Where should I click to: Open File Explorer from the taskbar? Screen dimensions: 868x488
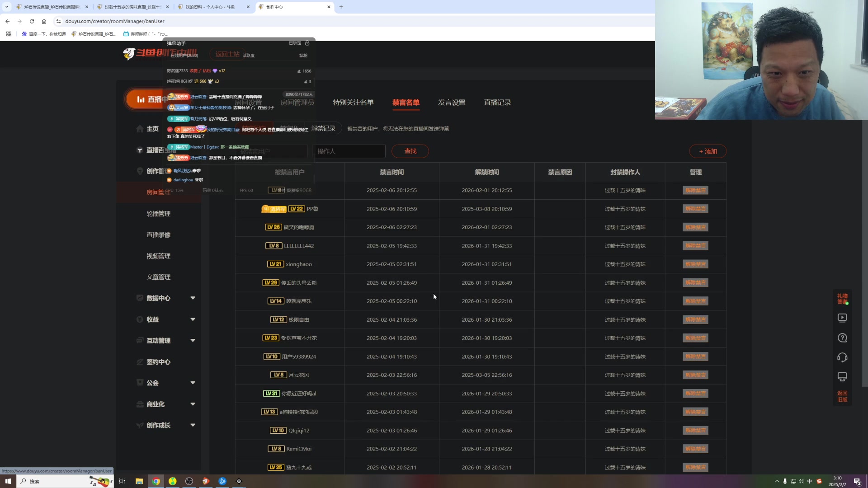click(139, 481)
